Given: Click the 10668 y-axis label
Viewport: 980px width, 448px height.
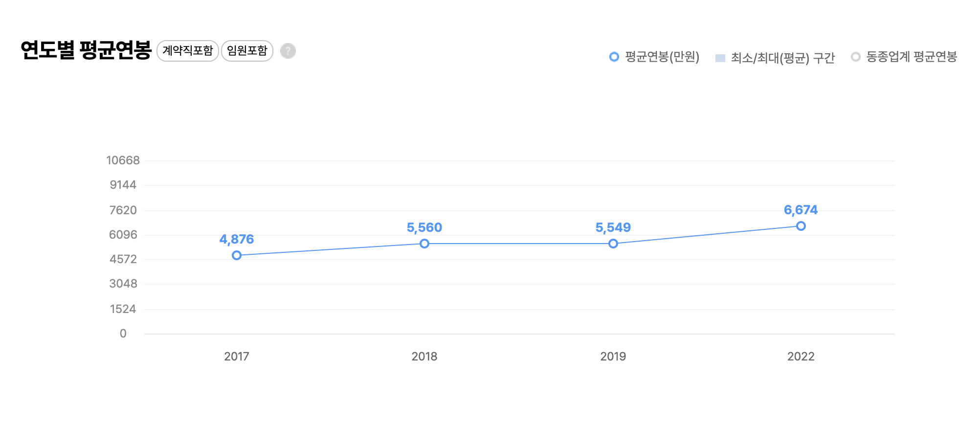Looking at the screenshot, I should pyautogui.click(x=123, y=160).
